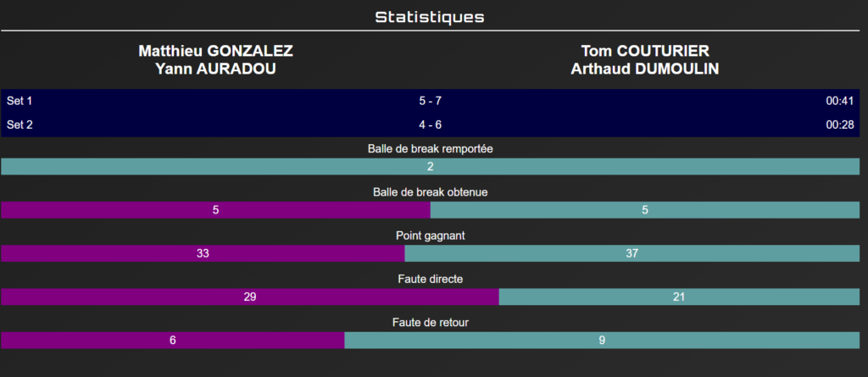868x377 pixels.
Task: Click the purple Faute directe segment showing 29
Action: [250, 297]
